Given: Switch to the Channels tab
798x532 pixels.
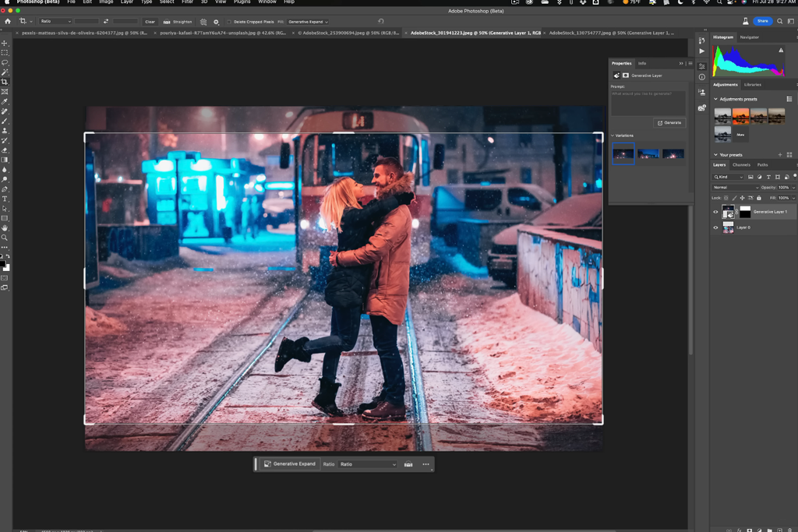Looking at the screenshot, I should coord(741,165).
